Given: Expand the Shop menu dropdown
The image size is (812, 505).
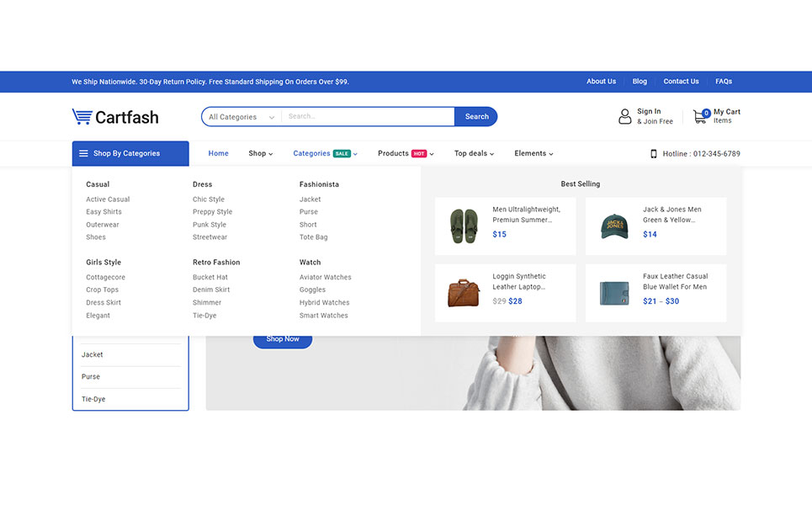Looking at the screenshot, I should pyautogui.click(x=261, y=153).
